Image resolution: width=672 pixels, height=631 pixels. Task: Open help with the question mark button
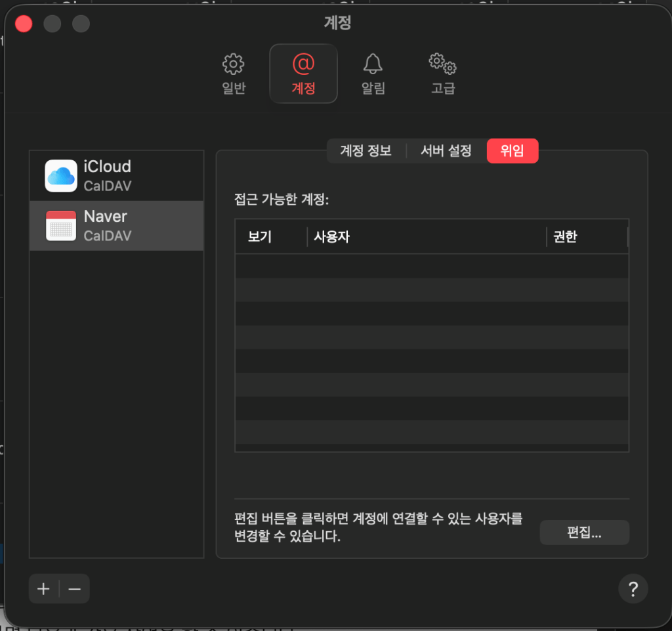pyautogui.click(x=633, y=589)
